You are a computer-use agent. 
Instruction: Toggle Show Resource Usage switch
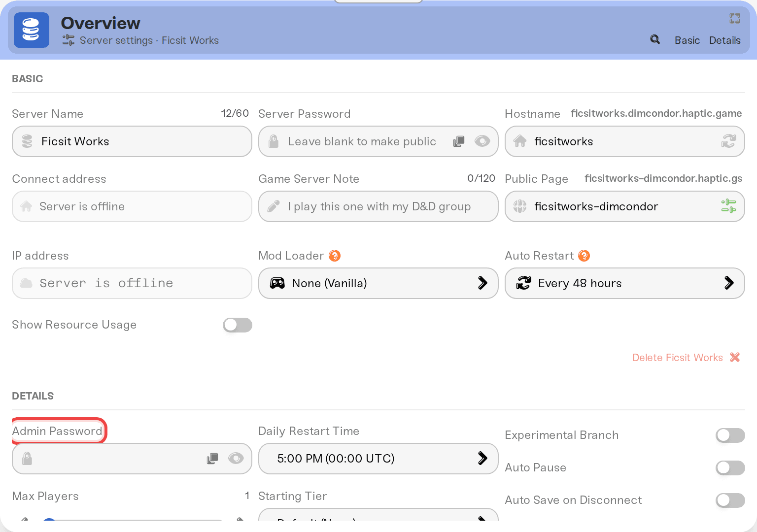238,325
